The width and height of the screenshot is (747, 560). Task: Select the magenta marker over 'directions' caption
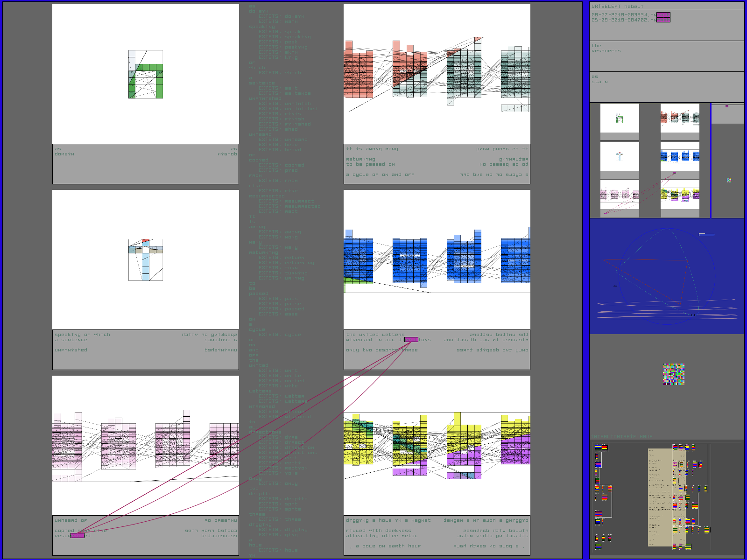point(411,340)
